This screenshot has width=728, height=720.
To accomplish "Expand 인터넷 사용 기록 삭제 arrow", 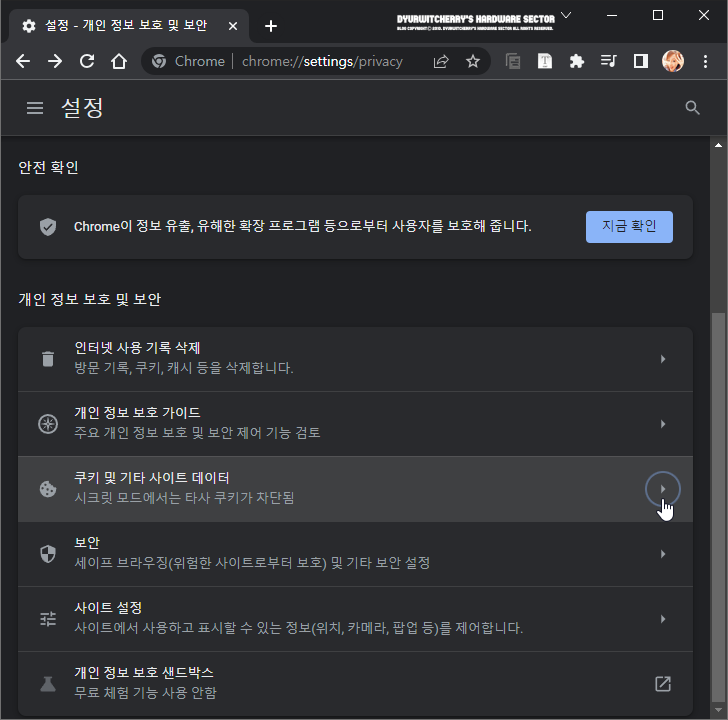I will pos(663,359).
